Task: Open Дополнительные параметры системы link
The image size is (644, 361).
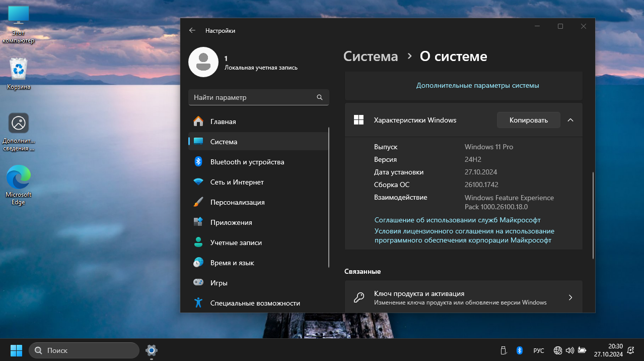Action: pos(477,86)
